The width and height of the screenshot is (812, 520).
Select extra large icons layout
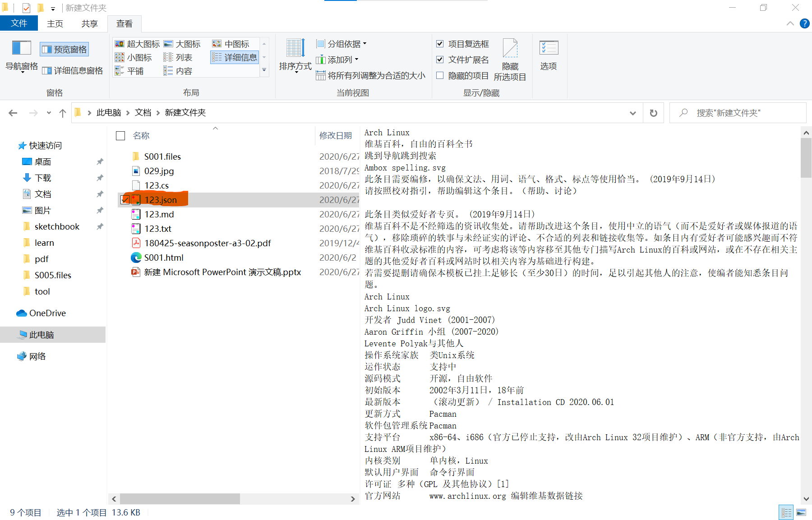pos(138,44)
